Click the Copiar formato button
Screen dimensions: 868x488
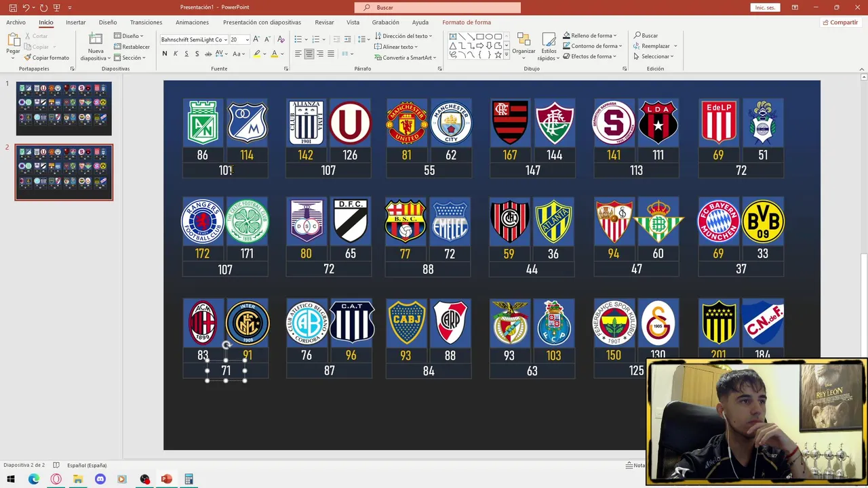point(46,58)
